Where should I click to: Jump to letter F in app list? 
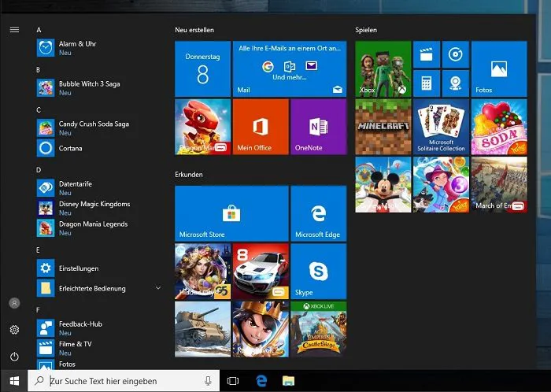[38, 310]
